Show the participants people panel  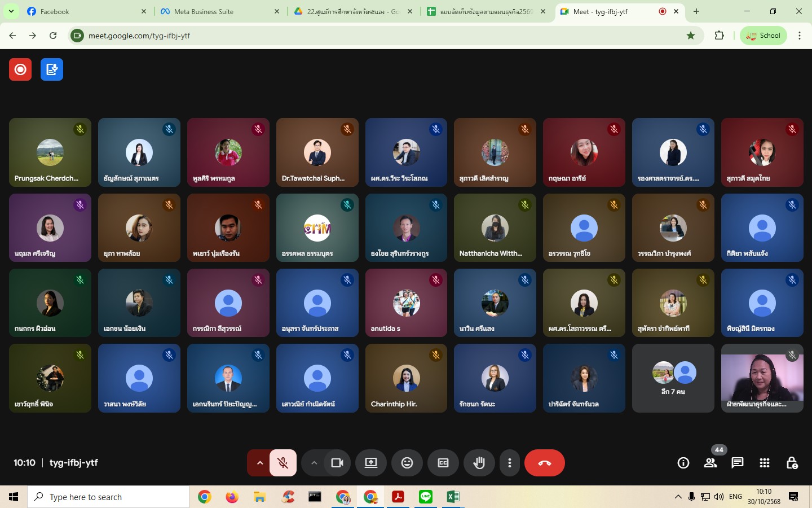pos(710,463)
